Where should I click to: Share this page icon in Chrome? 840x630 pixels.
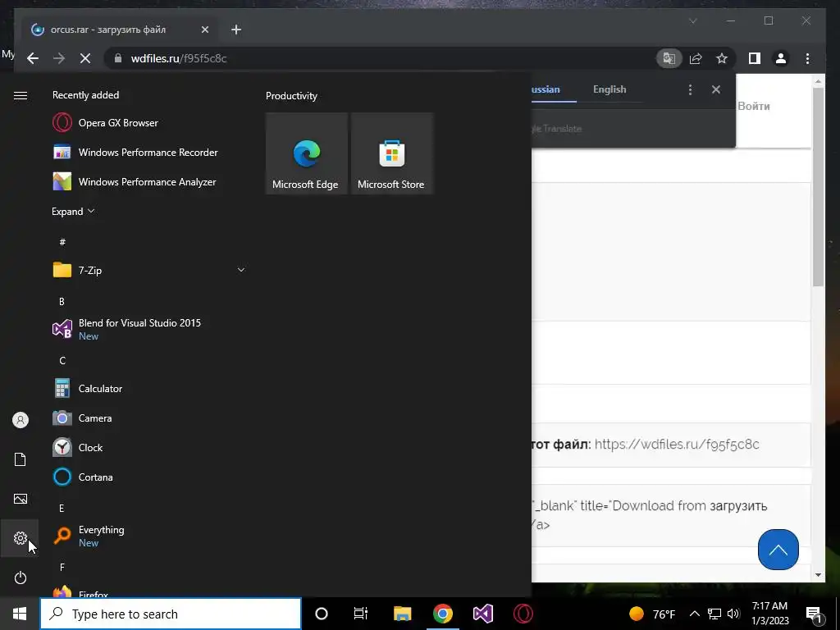click(696, 58)
